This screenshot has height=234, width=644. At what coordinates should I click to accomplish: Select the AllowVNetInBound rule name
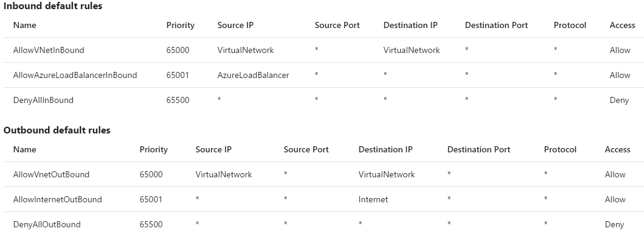(49, 50)
